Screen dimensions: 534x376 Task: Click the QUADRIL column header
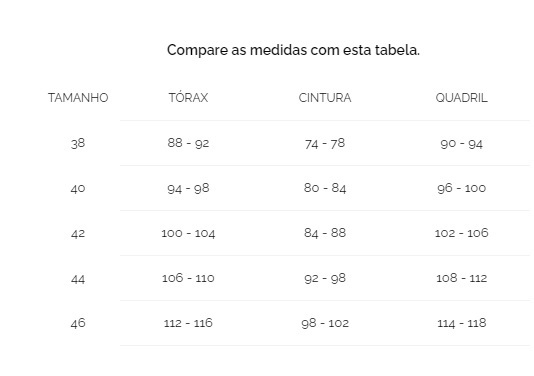pos(461,98)
